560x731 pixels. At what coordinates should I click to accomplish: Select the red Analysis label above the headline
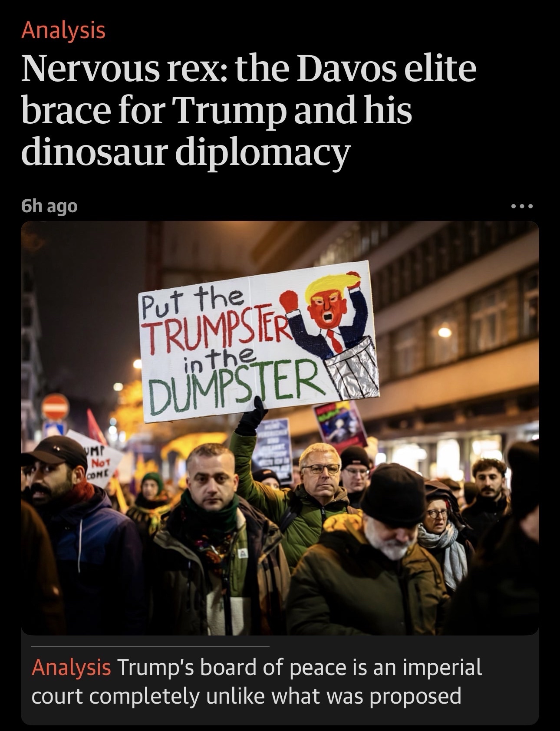click(63, 30)
